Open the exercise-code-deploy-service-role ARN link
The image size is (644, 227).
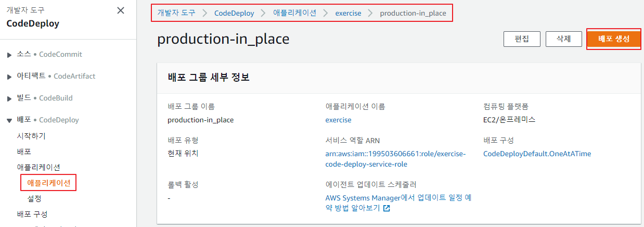(x=395, y=159)
